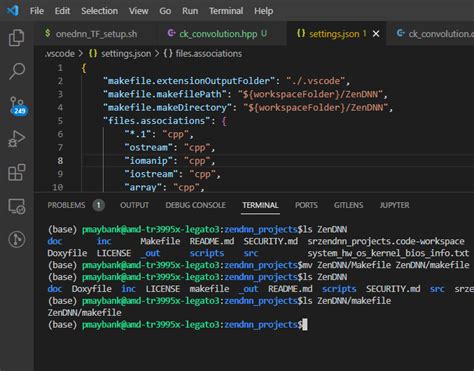474x371 pixels.
Task: Click the "ostream" entry on line 7
Action: tap(149, 147)
